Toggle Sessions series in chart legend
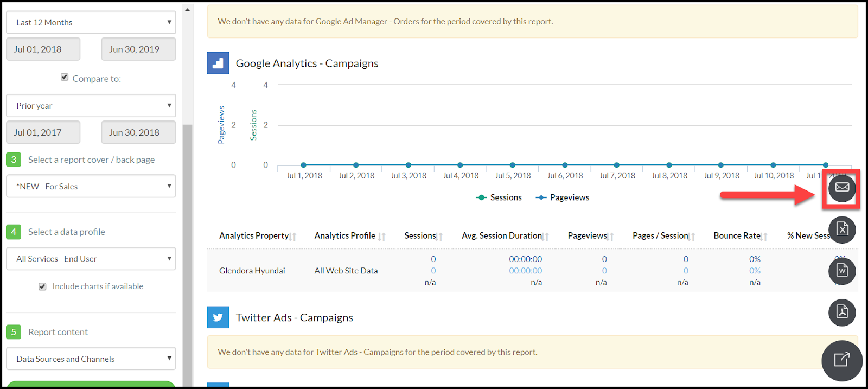Image resolution: width=868 pixels, height=389 pixels. coord(499,197)
